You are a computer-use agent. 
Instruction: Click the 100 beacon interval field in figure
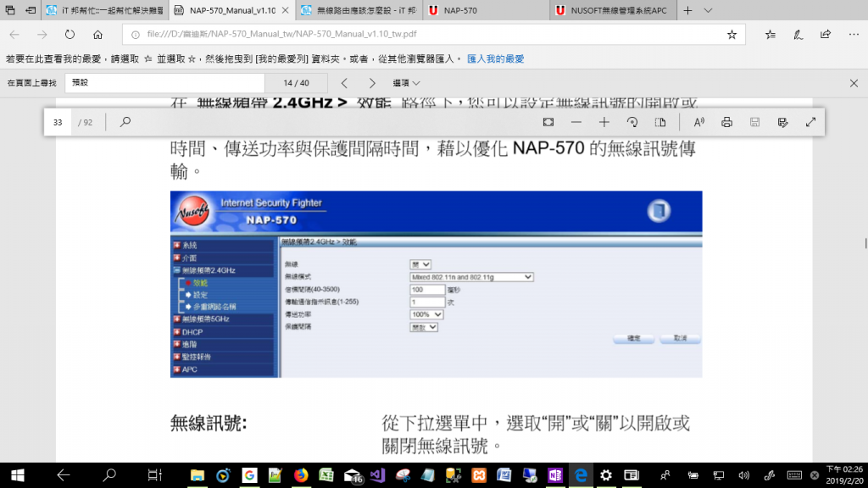point(427,290)
